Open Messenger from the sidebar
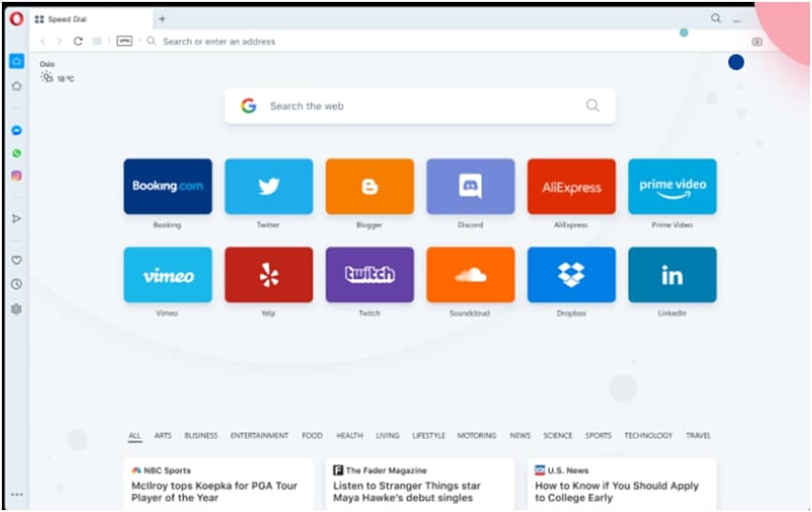The height and width of the screenshot is (512, 812). coord(17,131)
